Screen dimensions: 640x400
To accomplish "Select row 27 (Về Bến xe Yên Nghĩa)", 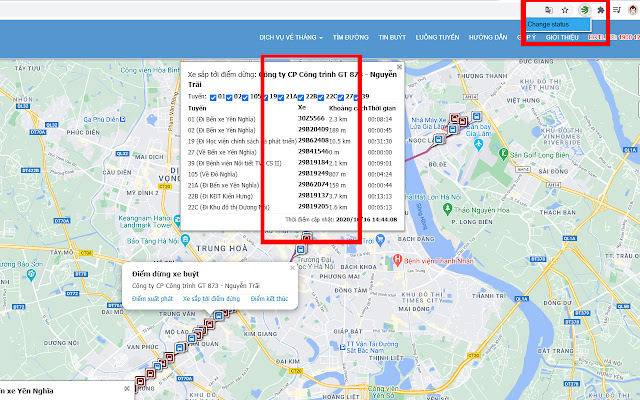I will click(292, 152).
